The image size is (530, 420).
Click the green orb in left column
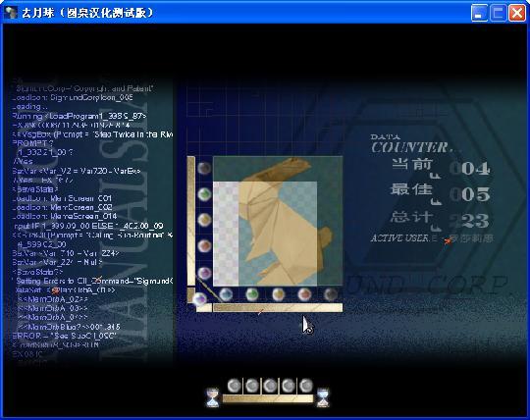click(x=204, y=194)
